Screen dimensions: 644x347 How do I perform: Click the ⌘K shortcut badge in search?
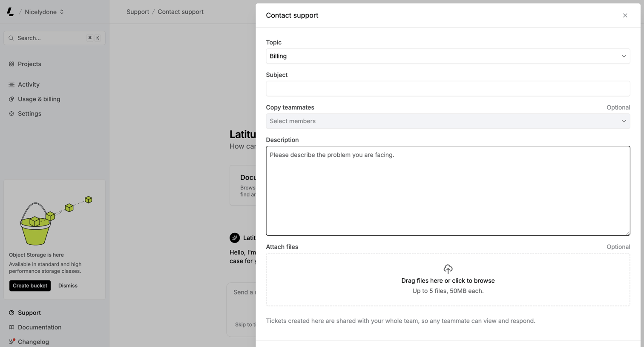coord(94,38)
